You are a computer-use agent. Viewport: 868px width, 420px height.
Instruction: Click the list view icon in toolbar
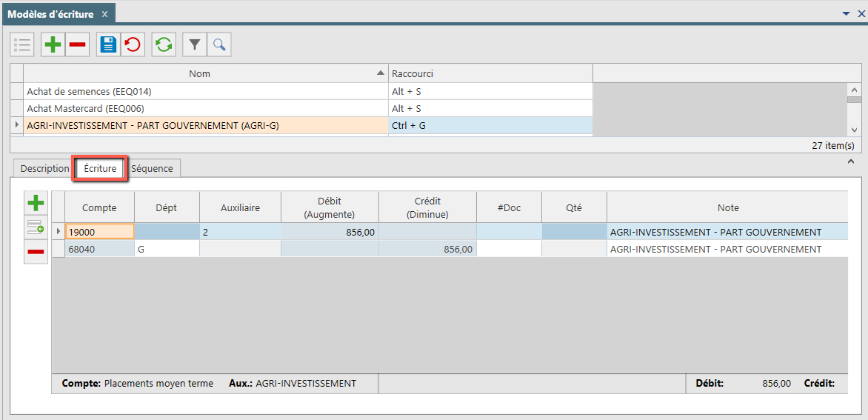pyautogui.click(x=22, y=45)
